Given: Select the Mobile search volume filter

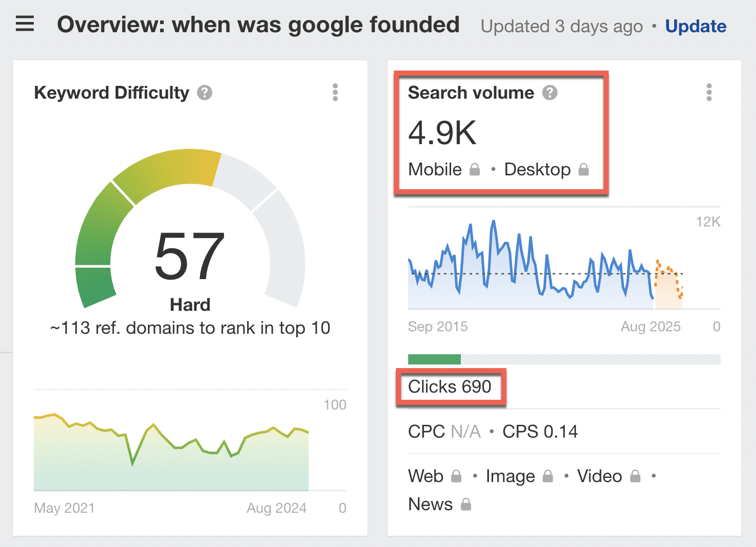Looking at the screenshot, I should [435, 169].
